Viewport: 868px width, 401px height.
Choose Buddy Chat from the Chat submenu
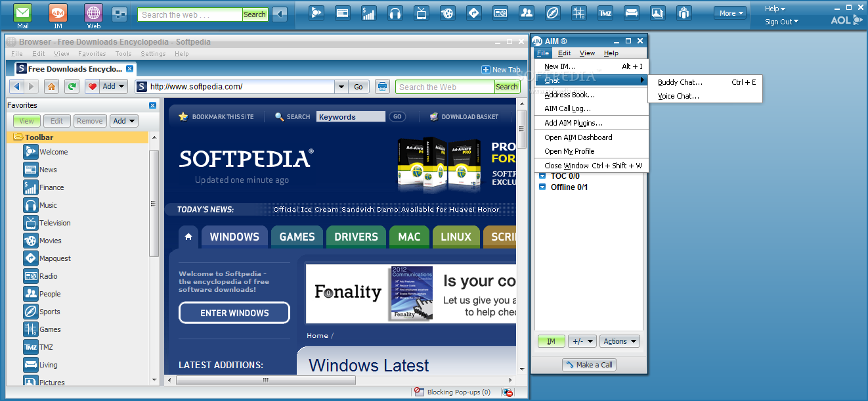705,82
